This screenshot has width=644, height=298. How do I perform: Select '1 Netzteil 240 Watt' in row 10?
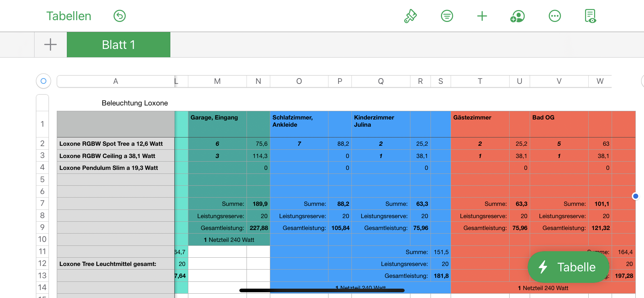point(229,240)
